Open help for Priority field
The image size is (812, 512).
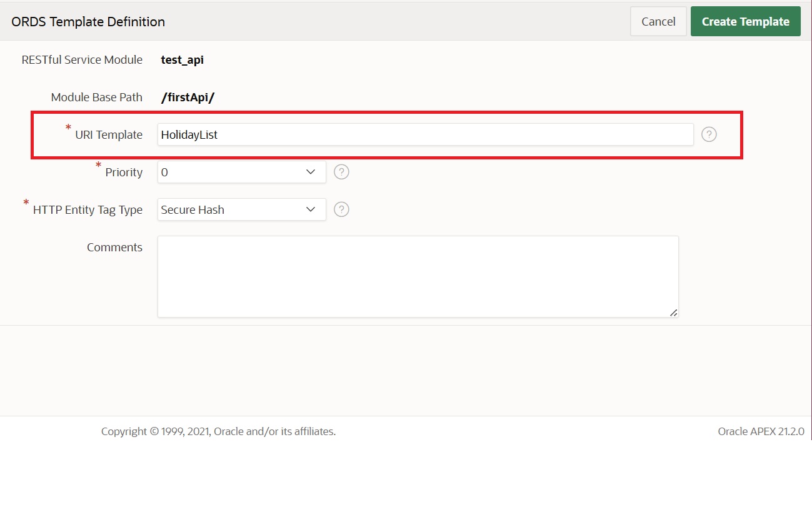(341, 172)
